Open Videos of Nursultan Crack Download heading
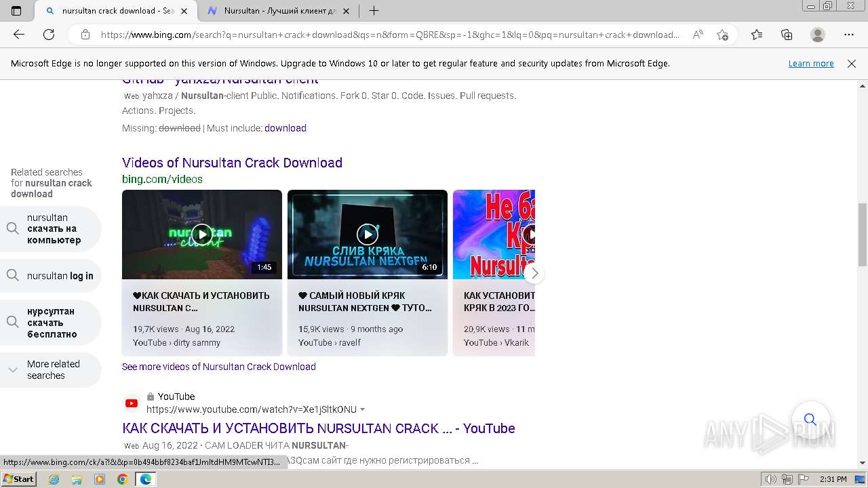 232,163
